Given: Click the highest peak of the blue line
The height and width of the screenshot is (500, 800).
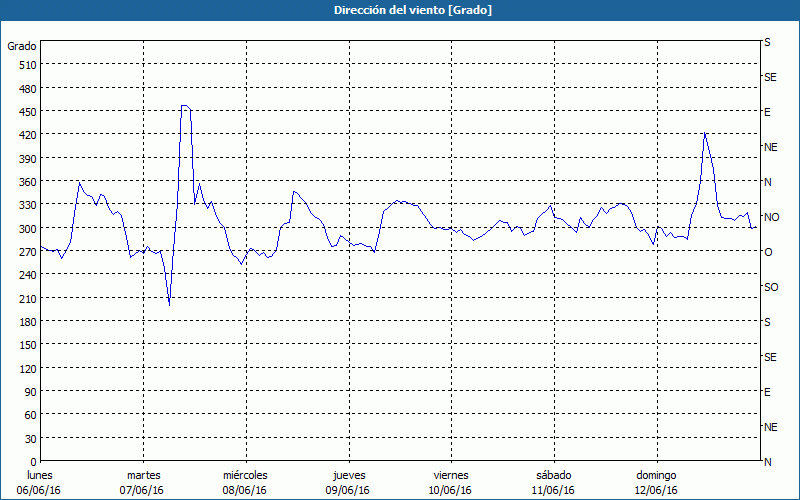Looking at the screenshot, I should click(x=185, y=105).
